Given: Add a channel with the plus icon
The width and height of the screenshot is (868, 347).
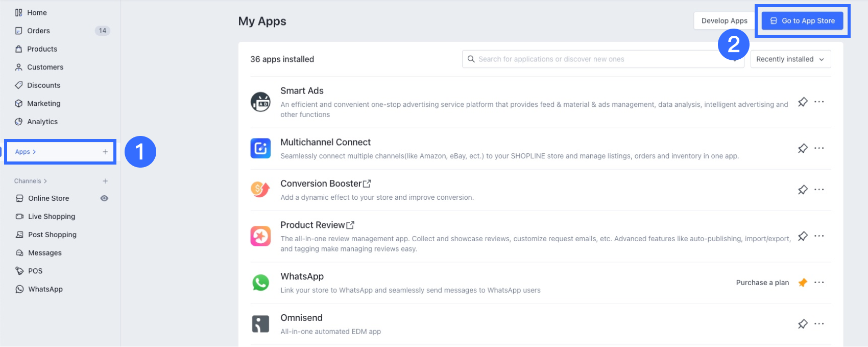Looking at the screenshot, I should pyautogui.click(x=105, y=181).
